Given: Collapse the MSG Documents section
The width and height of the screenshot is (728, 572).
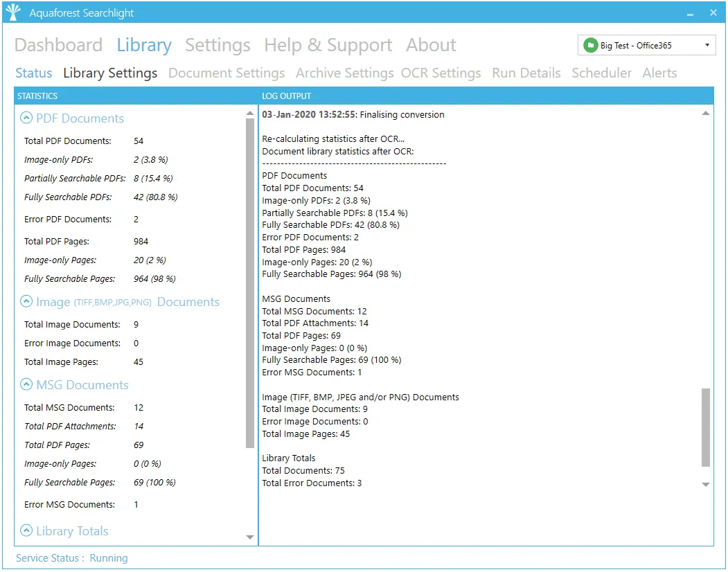Looking at the screenshot, I should tap(26, 385).
